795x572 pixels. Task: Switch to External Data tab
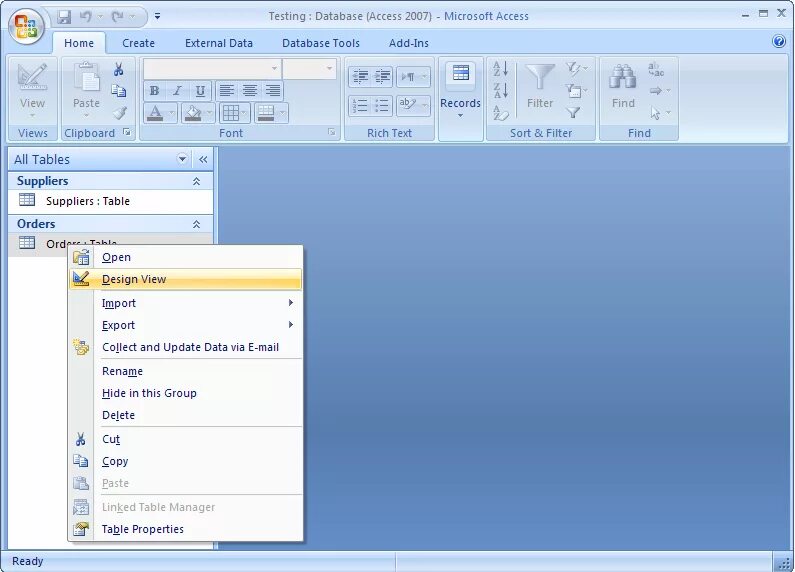pos(219,43)
